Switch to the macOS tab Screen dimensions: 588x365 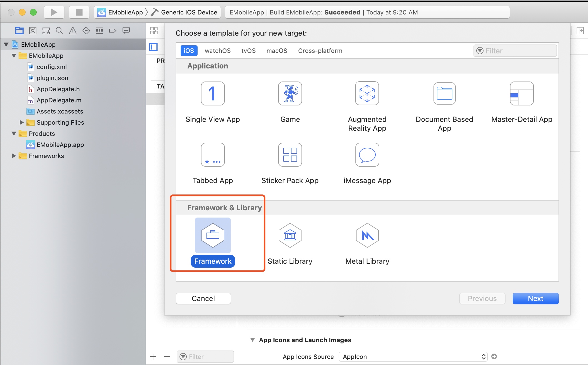point(277,51)
